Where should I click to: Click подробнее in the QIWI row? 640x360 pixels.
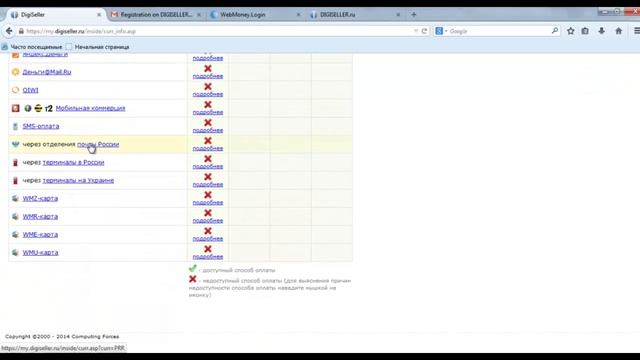click(208, 94)
